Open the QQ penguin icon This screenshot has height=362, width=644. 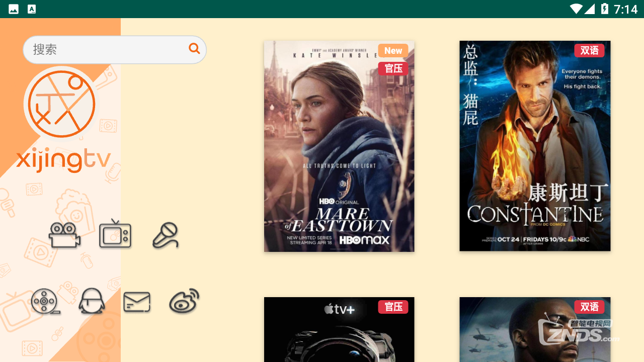92,301
